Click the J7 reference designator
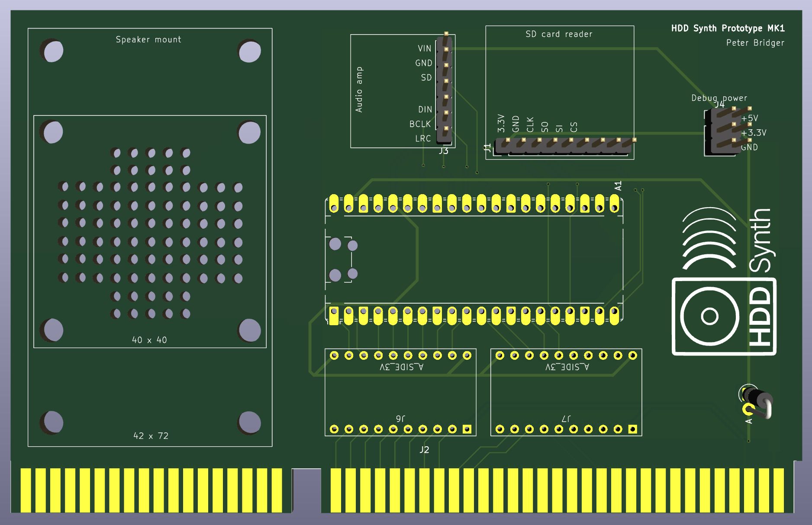 click(x=566, y=418)
